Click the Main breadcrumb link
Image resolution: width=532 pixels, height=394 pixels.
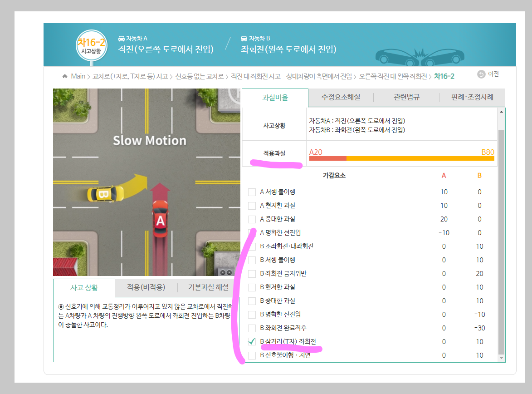tap(78, 76)
